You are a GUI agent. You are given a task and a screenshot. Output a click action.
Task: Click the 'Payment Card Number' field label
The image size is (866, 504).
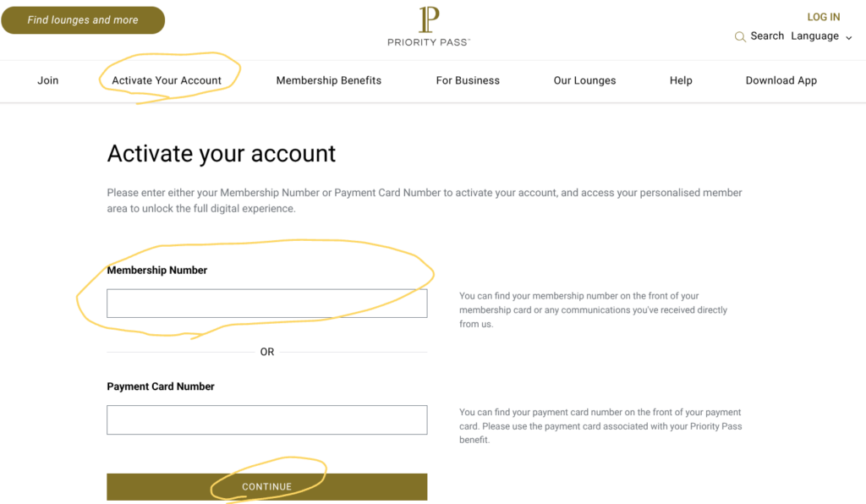tap(161, 386)
